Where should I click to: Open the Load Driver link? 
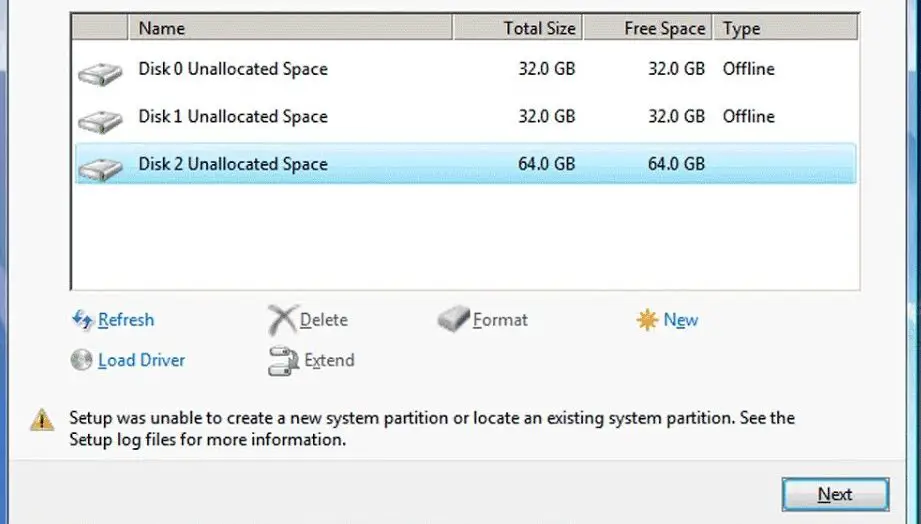click(x=142, y=360)
